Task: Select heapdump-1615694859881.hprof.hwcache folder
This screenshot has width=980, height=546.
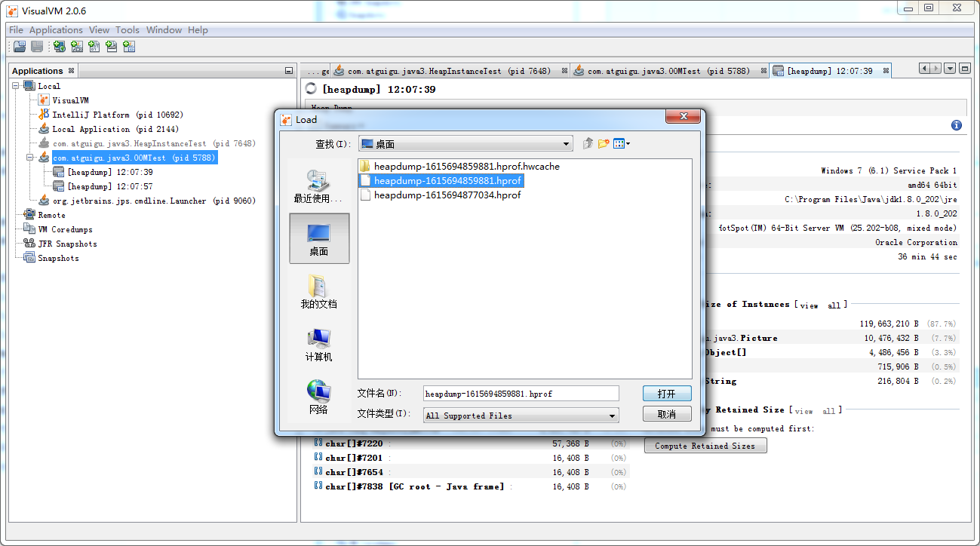Action: click(460, 167)
